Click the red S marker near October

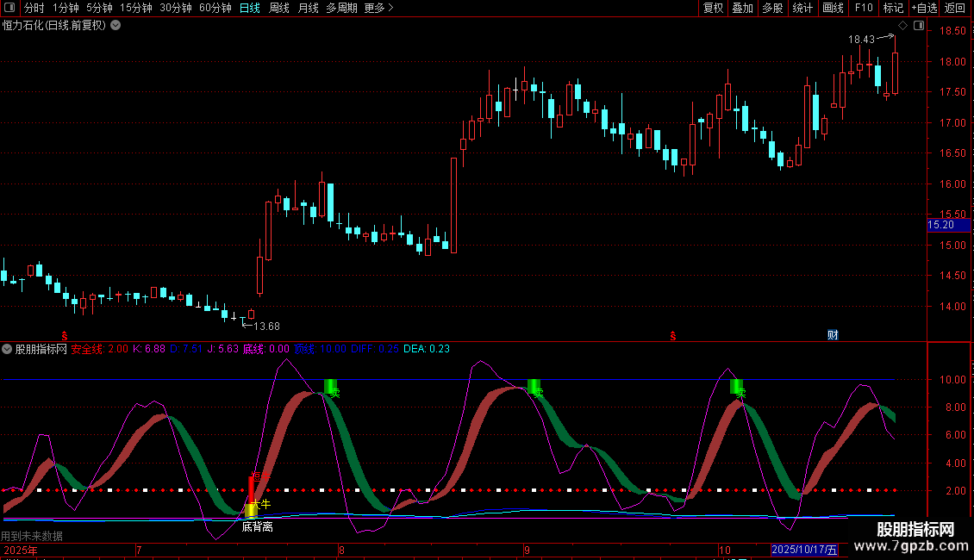(x=672, y=334)
